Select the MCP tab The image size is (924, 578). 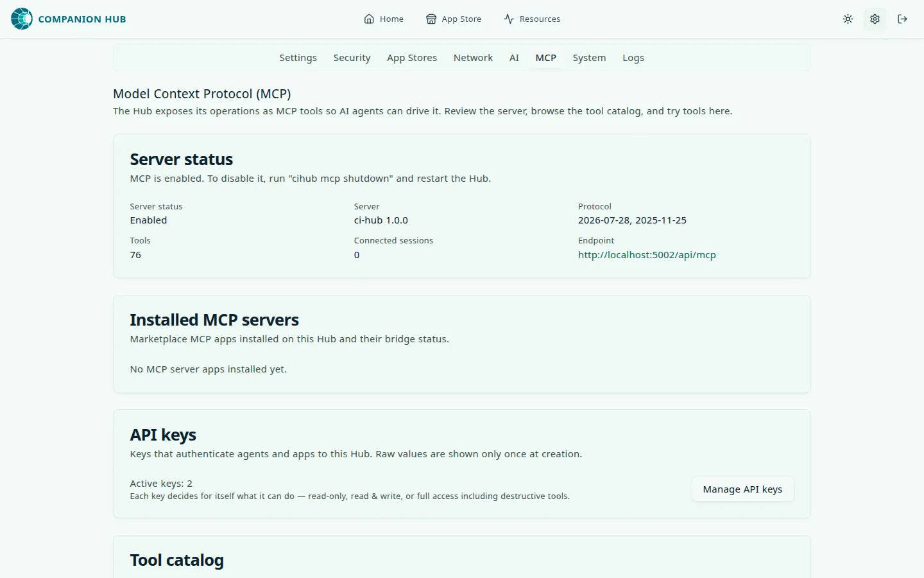pyautogui.click(x=546, y=58)
